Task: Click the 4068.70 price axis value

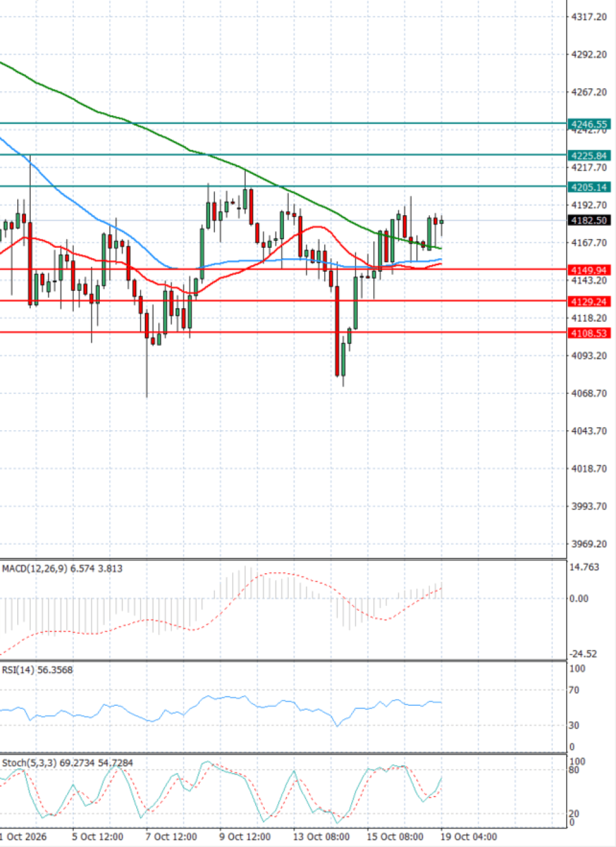Action: (589, 393)
